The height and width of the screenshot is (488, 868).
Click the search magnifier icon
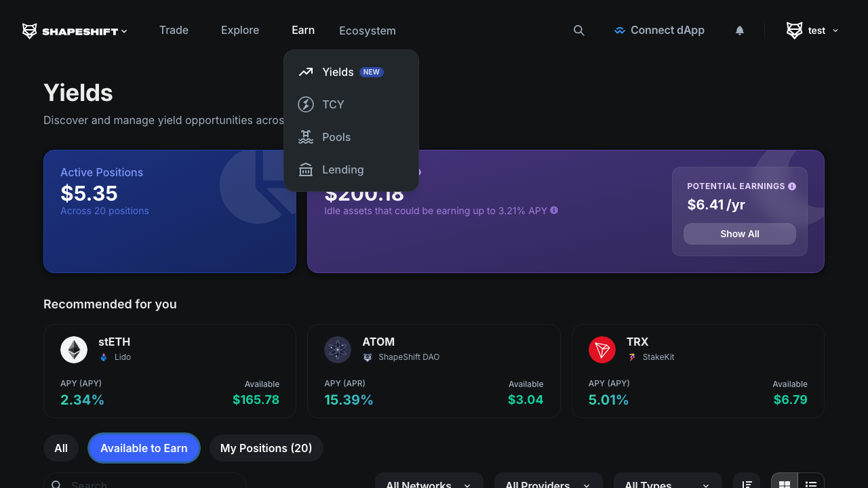(x=578, y=30)
